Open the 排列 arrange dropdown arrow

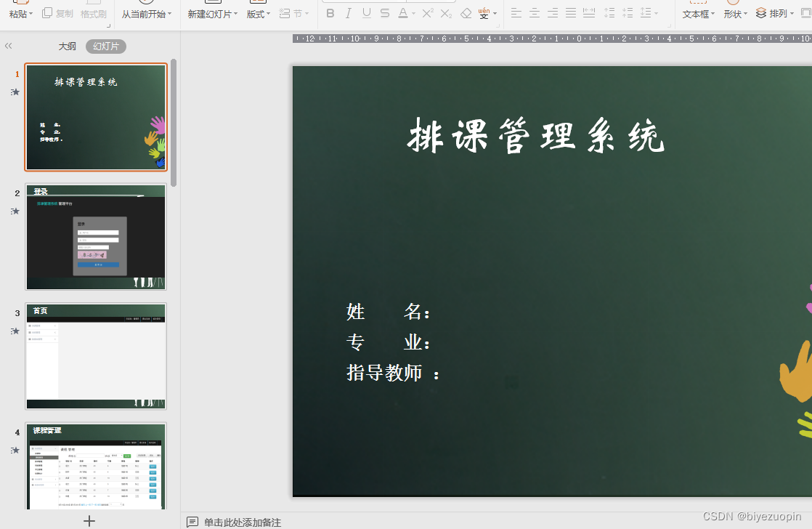tap(792, 14)
